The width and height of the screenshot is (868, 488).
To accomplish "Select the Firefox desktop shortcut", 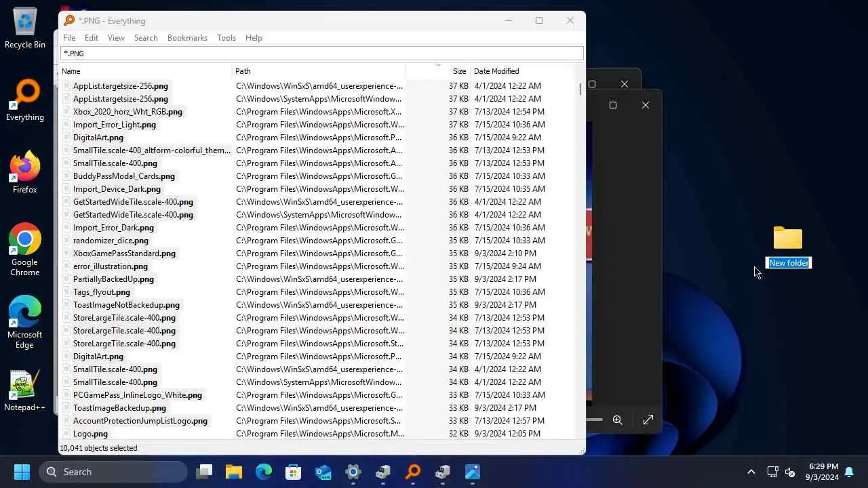I will 25,172.
